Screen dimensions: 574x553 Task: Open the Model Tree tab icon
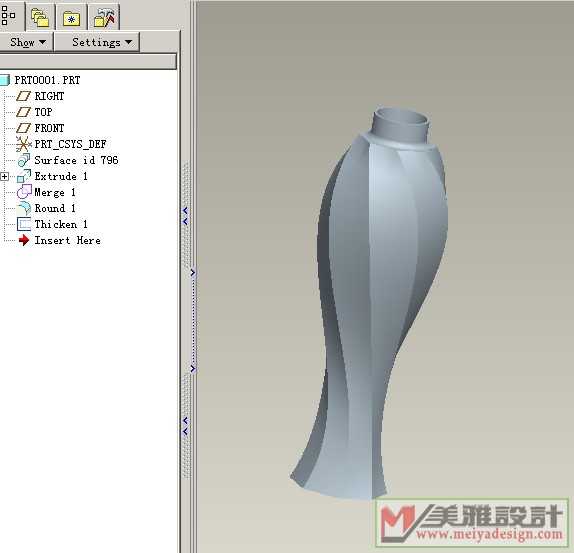[8, 15]
